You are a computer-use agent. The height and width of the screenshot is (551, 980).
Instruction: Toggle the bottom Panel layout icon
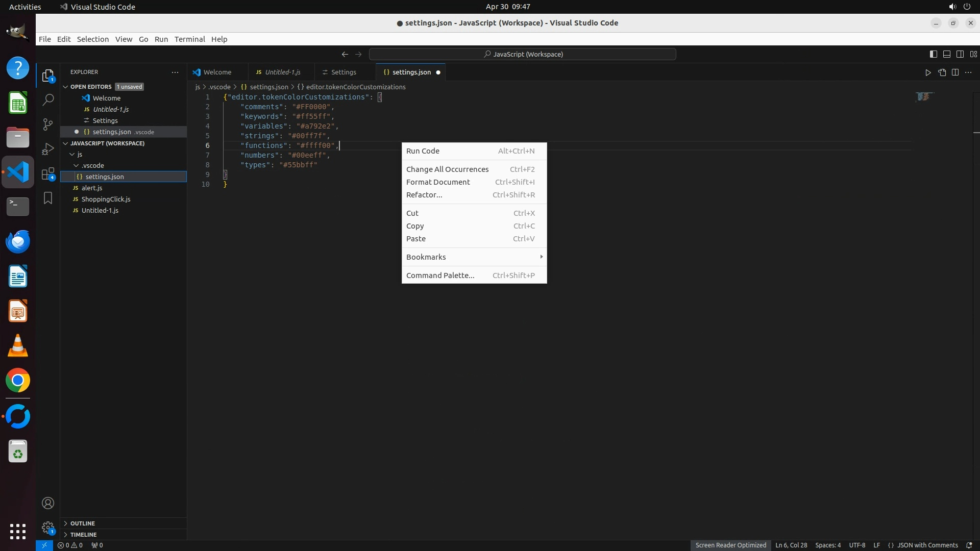[946, 54]
